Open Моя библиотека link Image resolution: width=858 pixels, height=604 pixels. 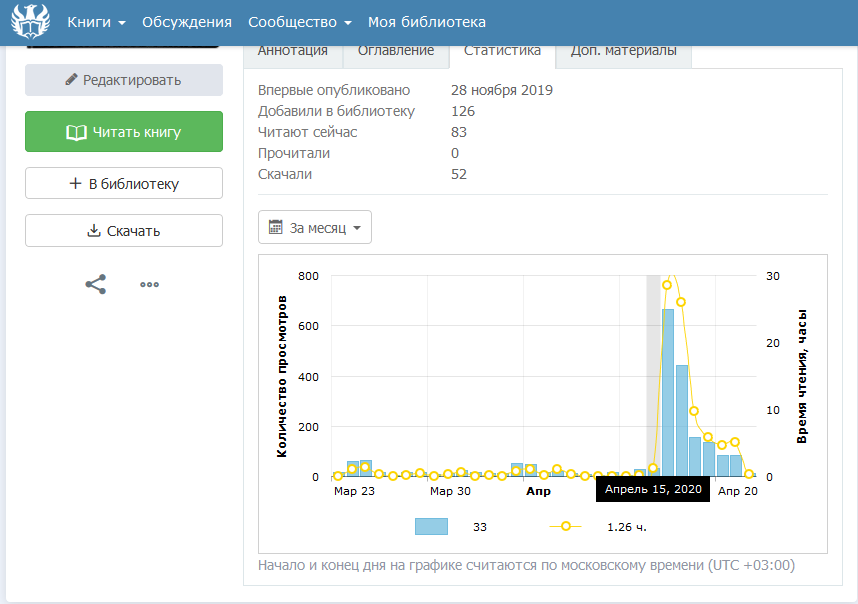point(427,22)
